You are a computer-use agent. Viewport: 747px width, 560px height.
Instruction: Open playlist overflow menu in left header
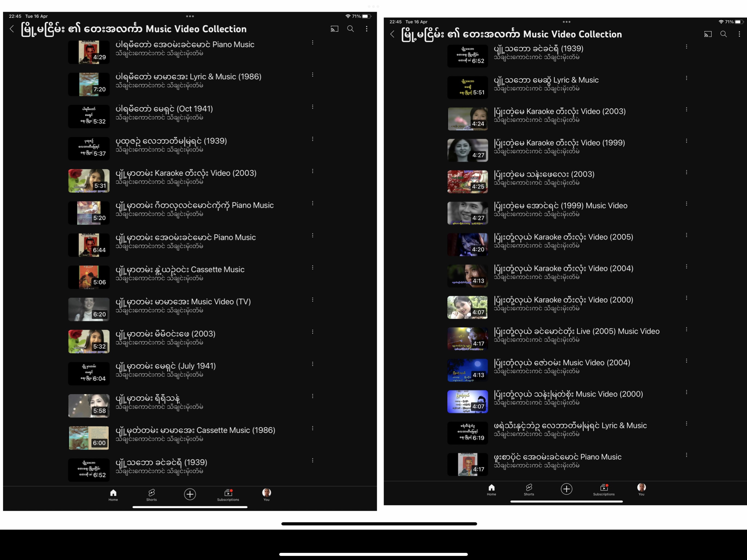(366, 29)
